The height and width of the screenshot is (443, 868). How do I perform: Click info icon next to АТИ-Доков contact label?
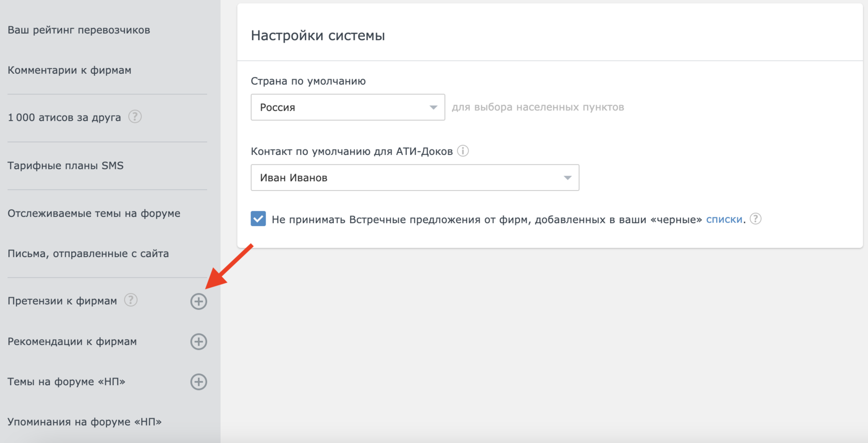463,151
